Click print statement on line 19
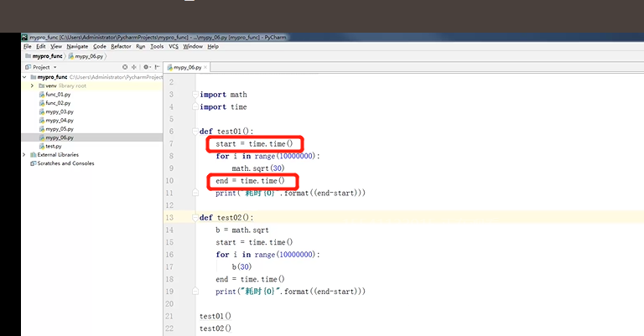The width and height of the screenshot is (644, 336). (x=290, y=292)
